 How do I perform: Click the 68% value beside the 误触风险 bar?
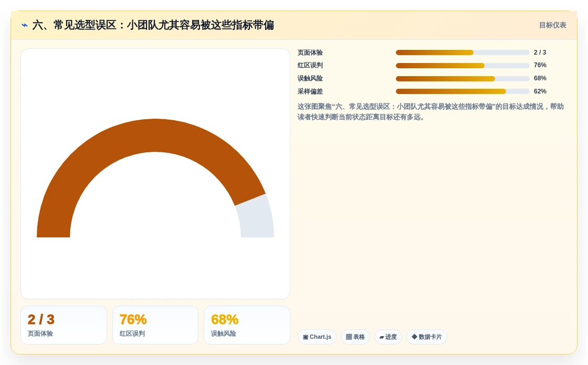coord(540,78)
